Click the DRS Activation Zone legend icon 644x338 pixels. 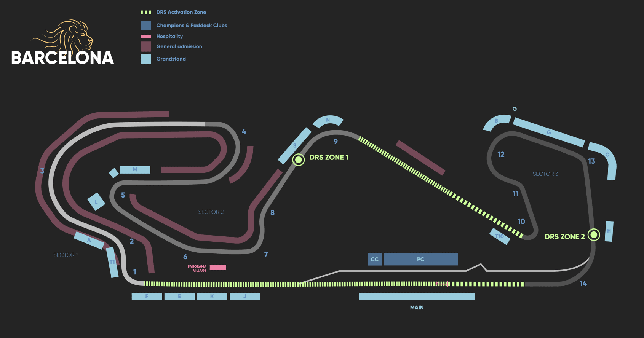click(146, 13)
